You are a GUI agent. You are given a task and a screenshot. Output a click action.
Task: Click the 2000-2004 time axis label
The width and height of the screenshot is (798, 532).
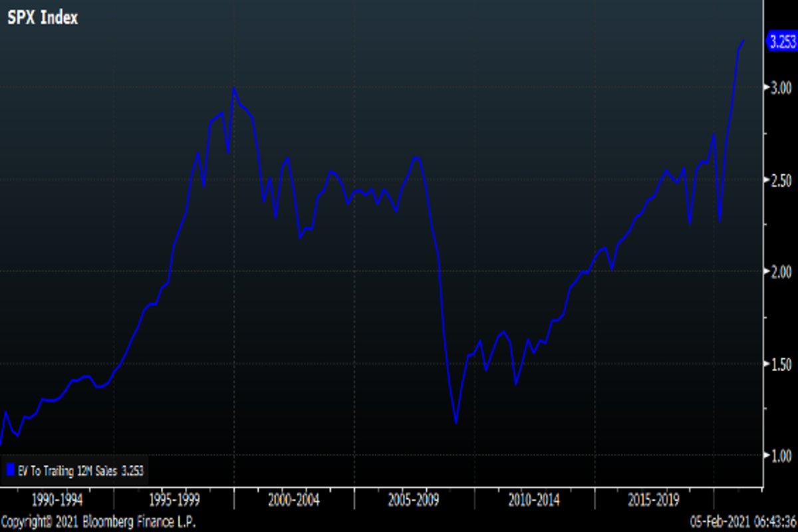pos(295,499)
